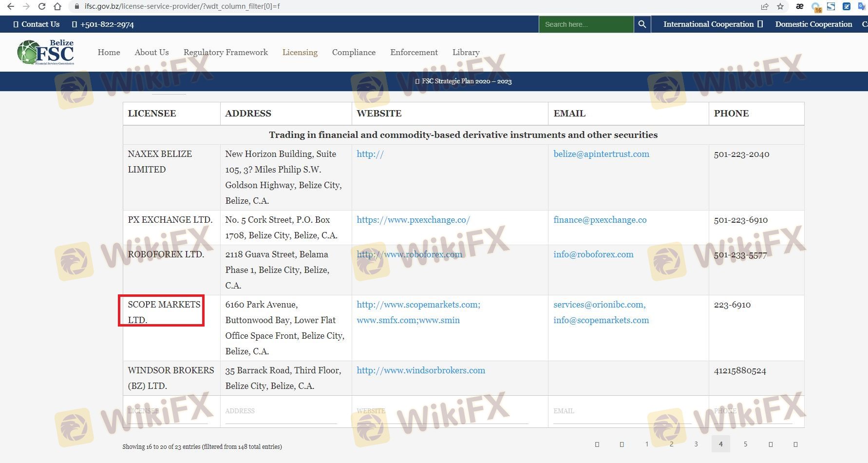The height and width of the screenshot is (463, 868).
Task: Click the browser back arrow
Action: [11, 6]
